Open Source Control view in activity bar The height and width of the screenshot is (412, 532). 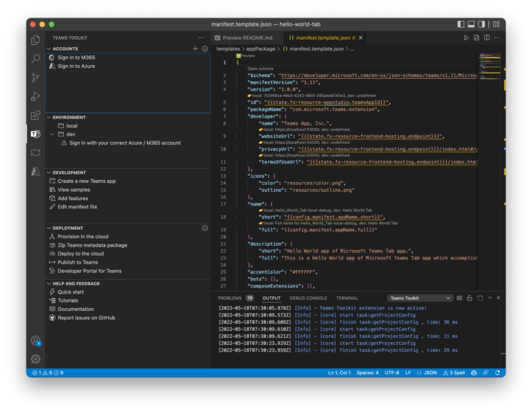[x=35, y=78]
